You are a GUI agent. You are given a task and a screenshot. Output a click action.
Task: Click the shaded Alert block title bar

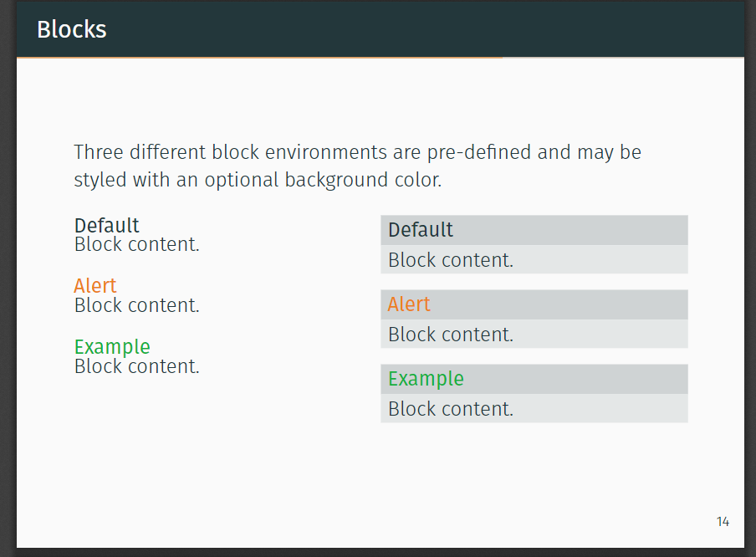click(x=534, y=304)
